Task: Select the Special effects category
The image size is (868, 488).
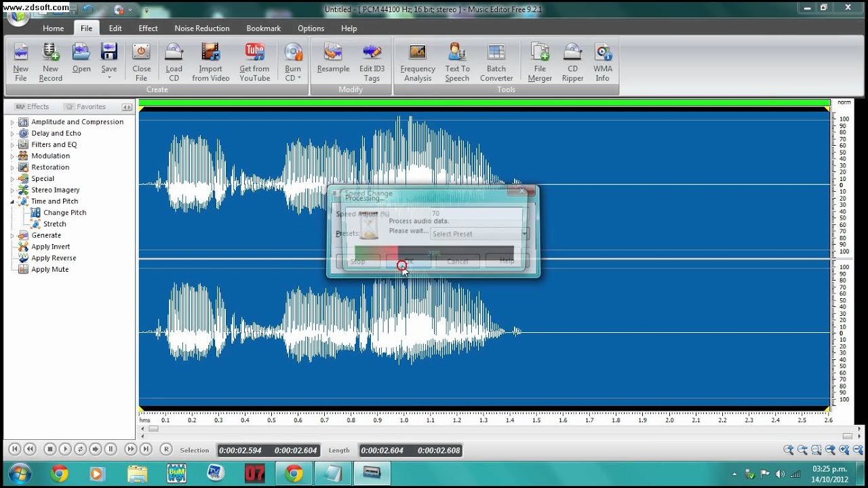Action: [x=43, y=179]
